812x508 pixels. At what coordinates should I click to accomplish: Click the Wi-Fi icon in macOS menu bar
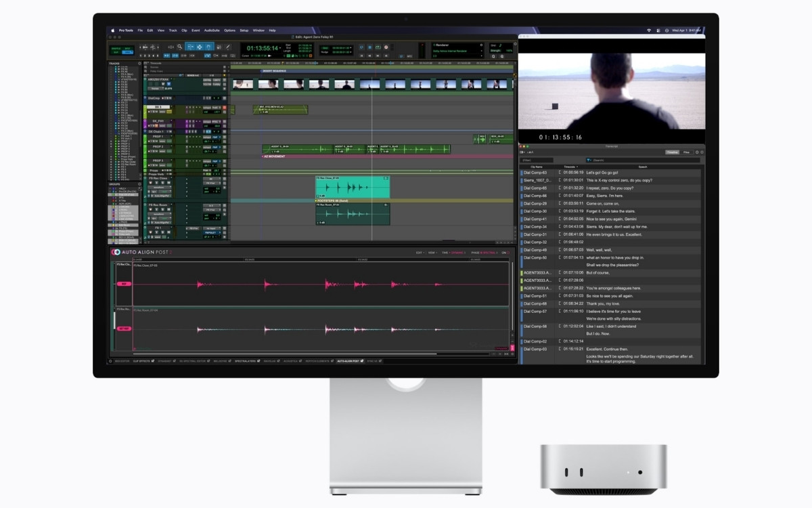tap(649, 30)
